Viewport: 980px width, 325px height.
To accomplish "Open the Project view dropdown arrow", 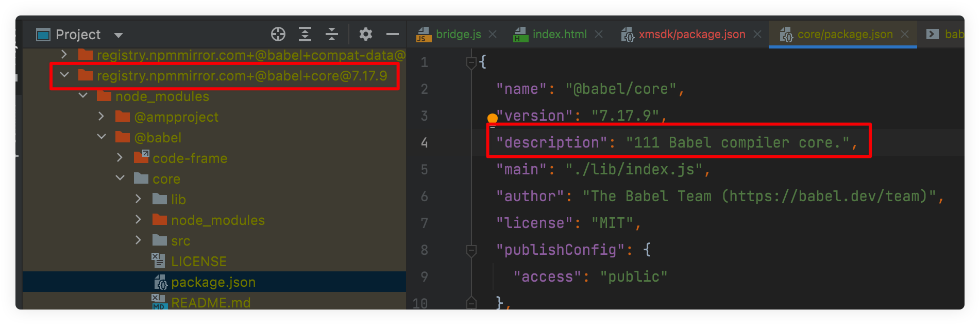I will (x=119, y=35).
